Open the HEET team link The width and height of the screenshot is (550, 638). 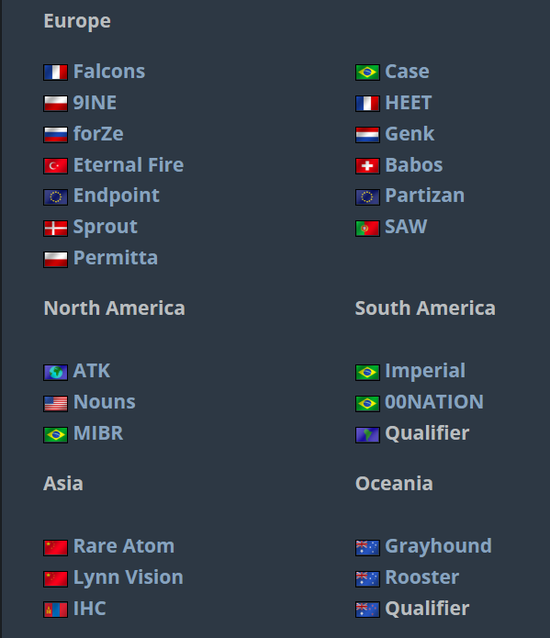(408, 103)
